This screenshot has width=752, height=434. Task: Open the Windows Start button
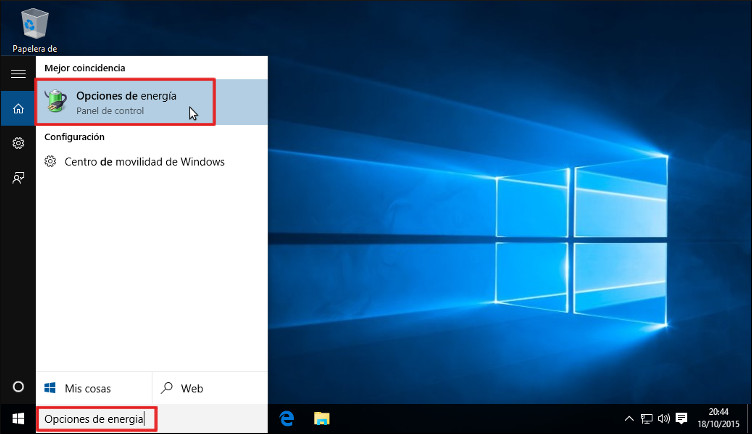pos(17,419)
